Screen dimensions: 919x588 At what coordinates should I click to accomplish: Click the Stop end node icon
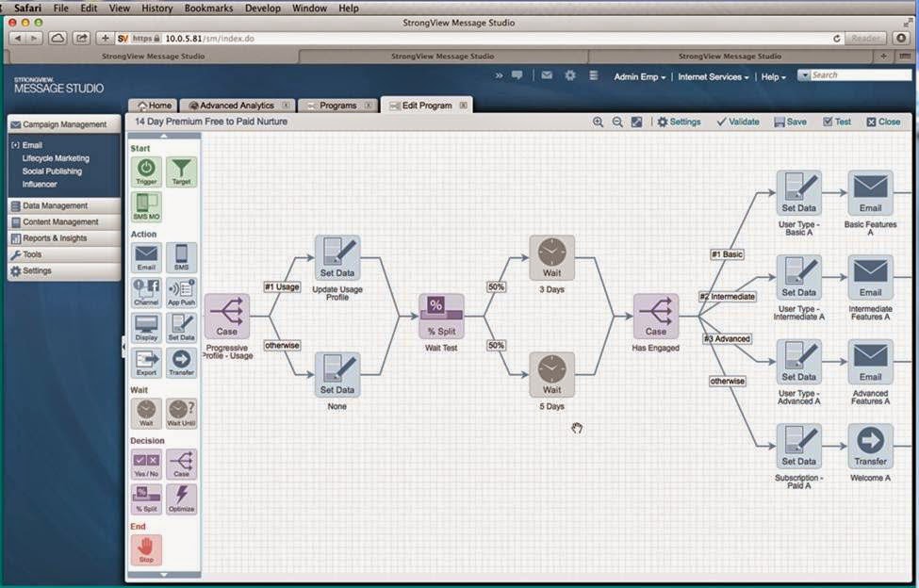146,547
